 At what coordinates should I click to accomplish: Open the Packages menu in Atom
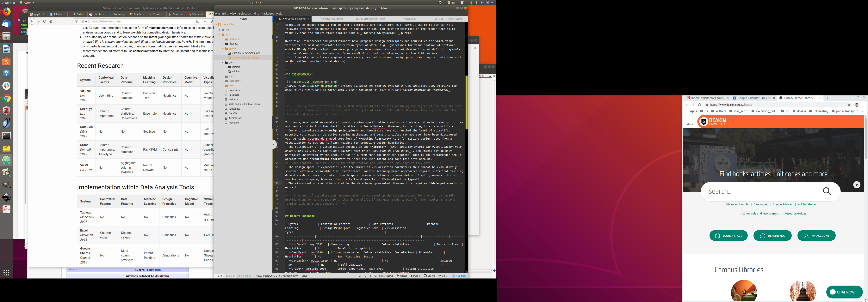tap(268, 14)
